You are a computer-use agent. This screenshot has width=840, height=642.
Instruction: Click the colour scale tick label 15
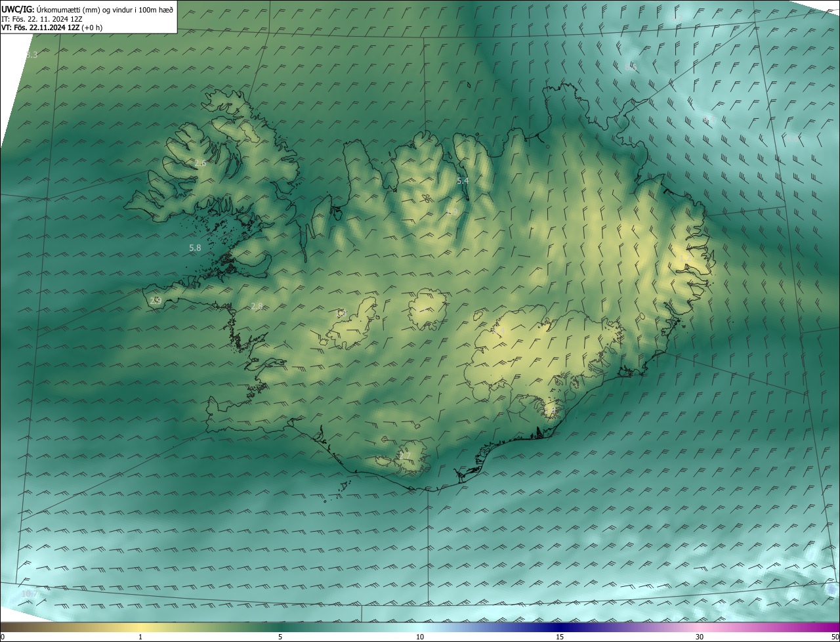[560, 637]
